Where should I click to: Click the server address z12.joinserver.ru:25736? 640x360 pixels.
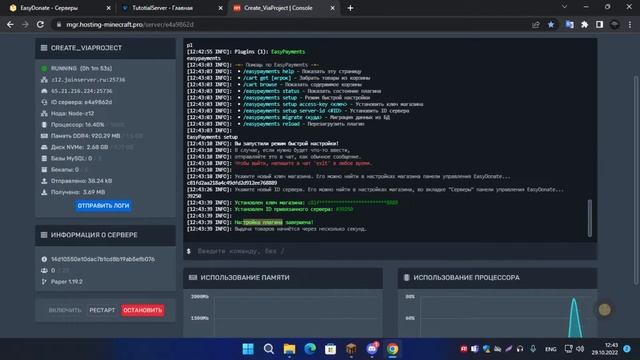coord(88,80)
